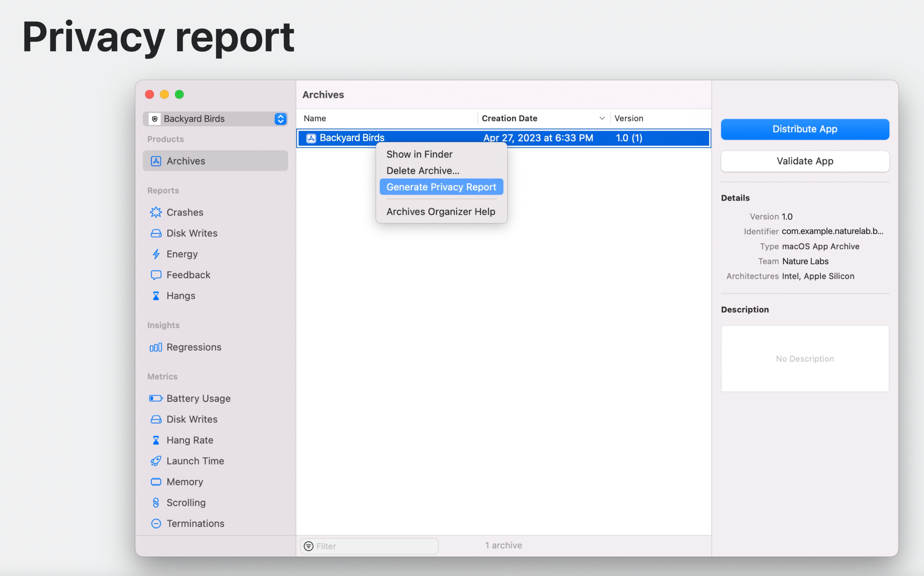Click the Filter text field

(373, 546)
